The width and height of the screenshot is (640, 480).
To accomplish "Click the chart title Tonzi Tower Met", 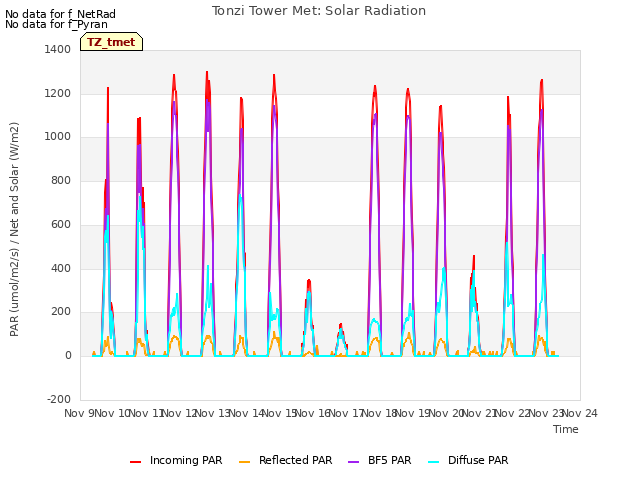I will point(319,11).
